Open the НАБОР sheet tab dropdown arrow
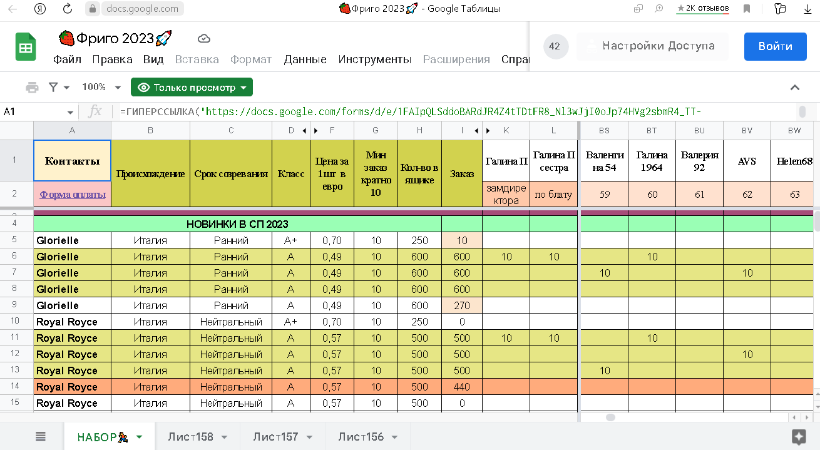Screen dimensions: 820x450 click(140, 437)
